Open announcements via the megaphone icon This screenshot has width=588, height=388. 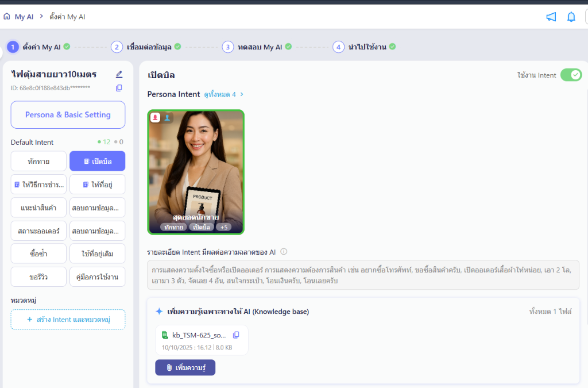click(x=551, y=17)
